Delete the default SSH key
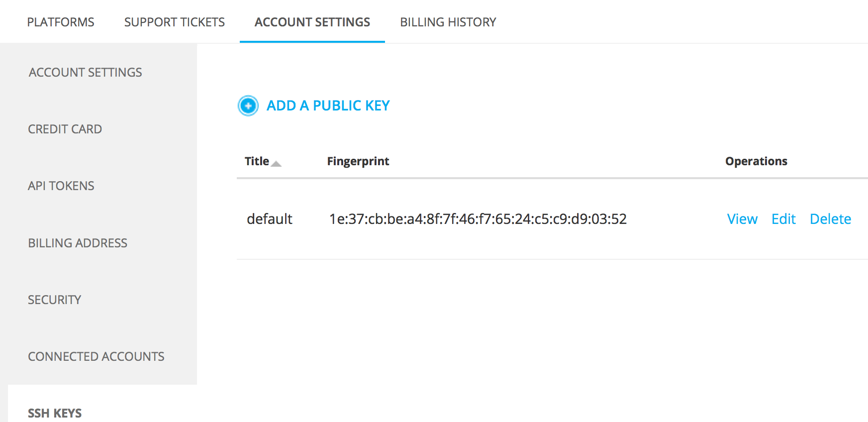Image resolution: width=868 pixels, height=422 pixels. 830,219
